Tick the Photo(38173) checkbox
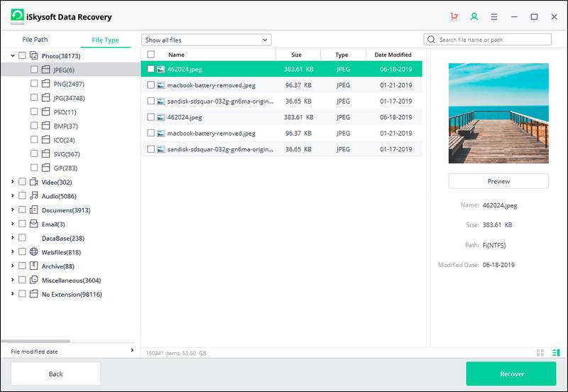This screenshot has width=568, height=392. pyautogui.click(x=22, y=55)
